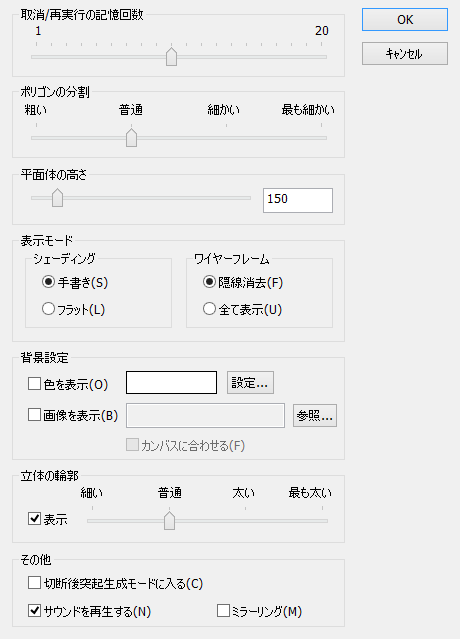
Task: Browse for image with 参照... button
Action: point(315,415)
